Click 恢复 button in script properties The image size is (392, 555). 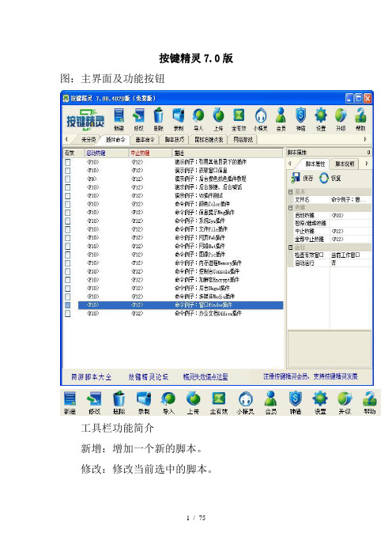click(x=330, y=179)
